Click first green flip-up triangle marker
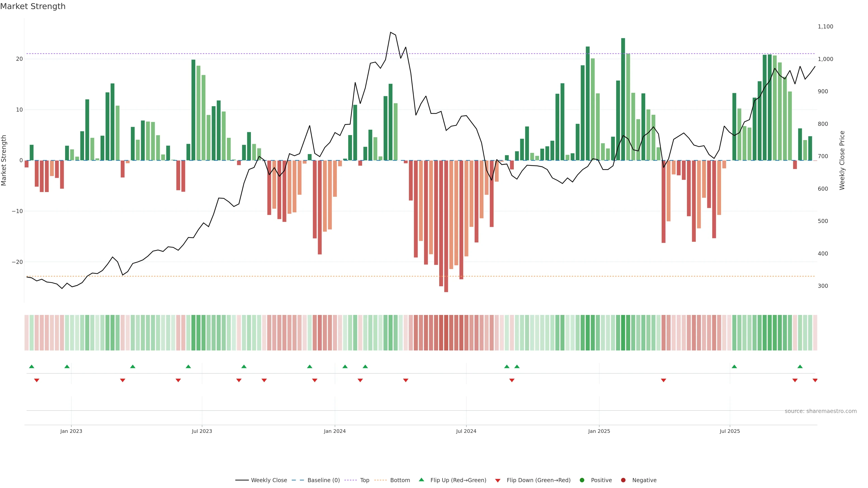The height and width of the screenshot is (488, 868). pyautogui.click(x=32, y=366)
